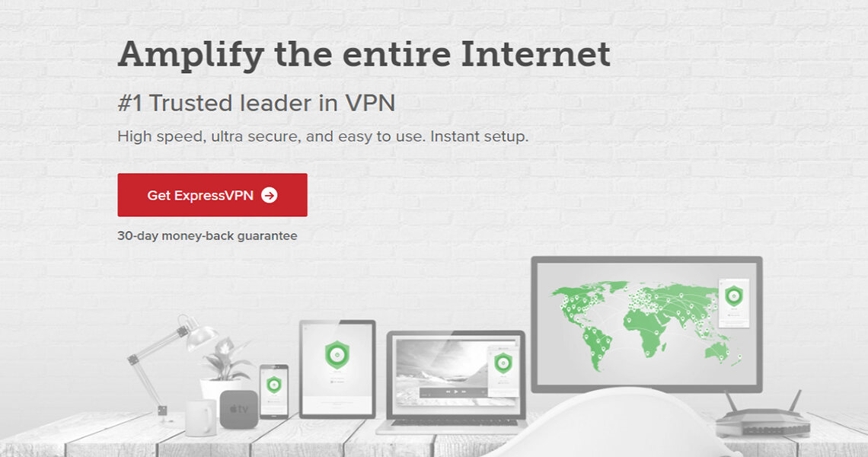Click the red Get ExpressVPN button
The width and height of the screenshot is (868, 457).
point(212,195)
